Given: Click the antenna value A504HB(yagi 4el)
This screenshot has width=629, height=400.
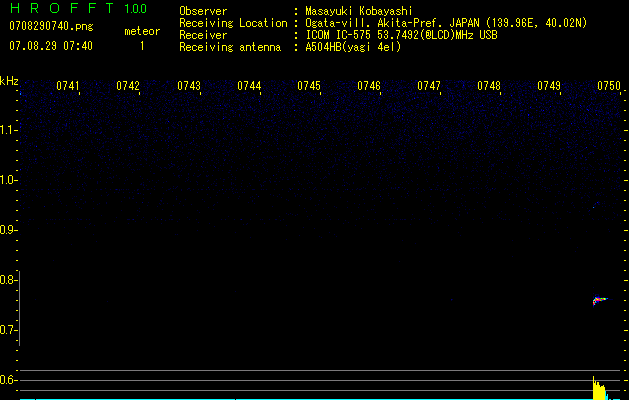Looking at the screenshot, I should 353,47.
